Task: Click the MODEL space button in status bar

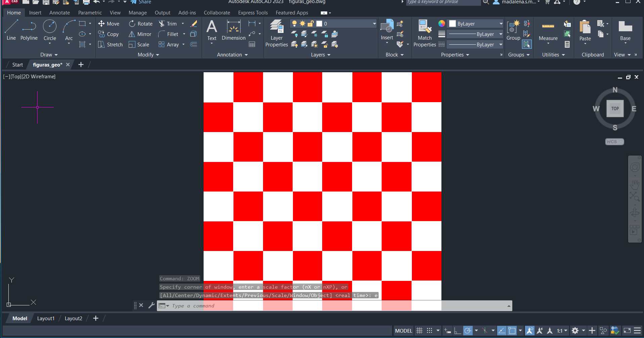Action: coord(403,331)
